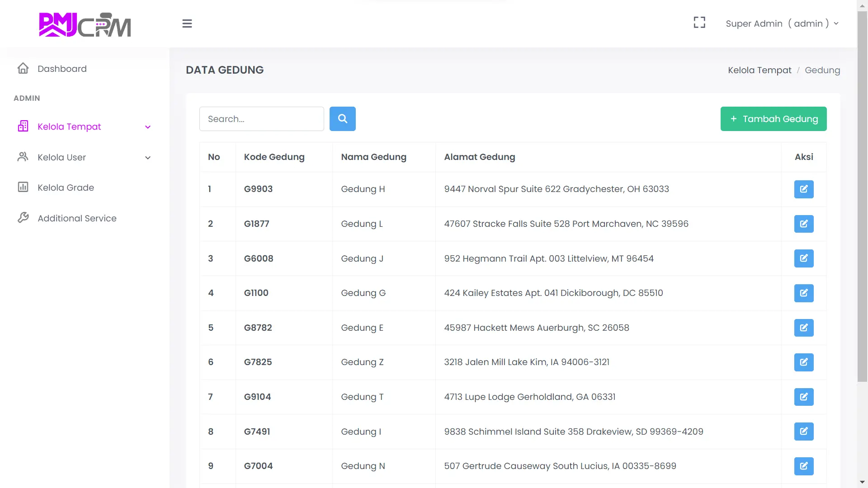Screen dimensions: 868x488
Task: Expand the Kelola User submenu arrow
Action: coord(148,158)
